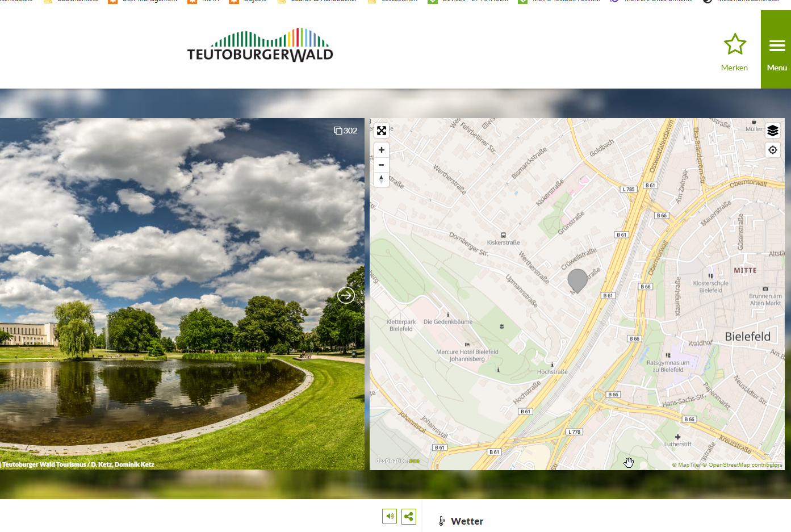Click Brunnen am Alten Markt label
Image resolution: width=791 pixels, height=532 pixels.
[x=765, y=299]
